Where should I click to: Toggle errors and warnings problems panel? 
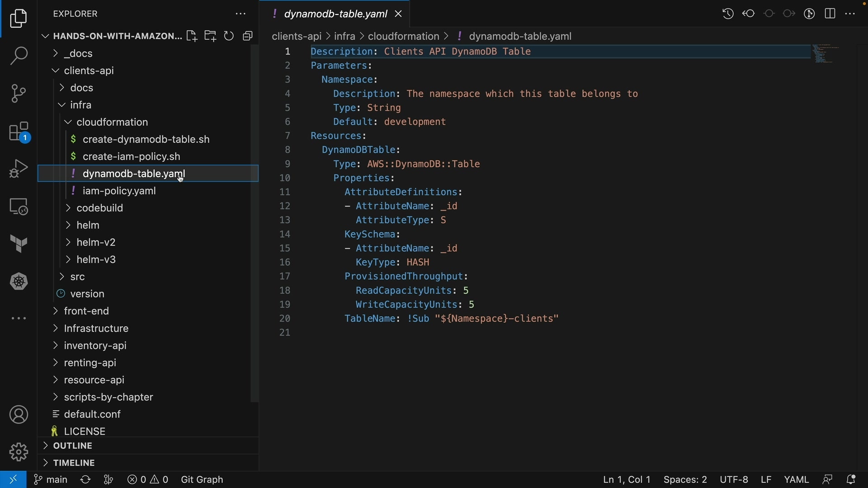[148, 480]
